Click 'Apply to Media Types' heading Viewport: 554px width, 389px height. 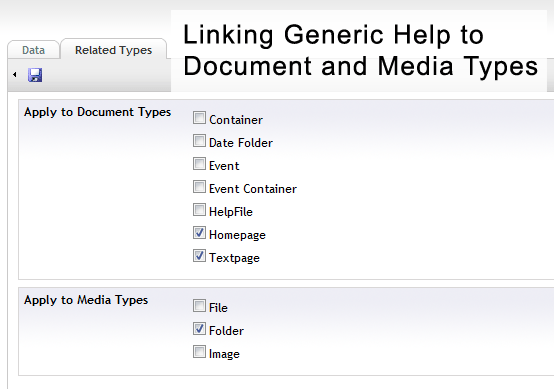click(x=86, y=300)
